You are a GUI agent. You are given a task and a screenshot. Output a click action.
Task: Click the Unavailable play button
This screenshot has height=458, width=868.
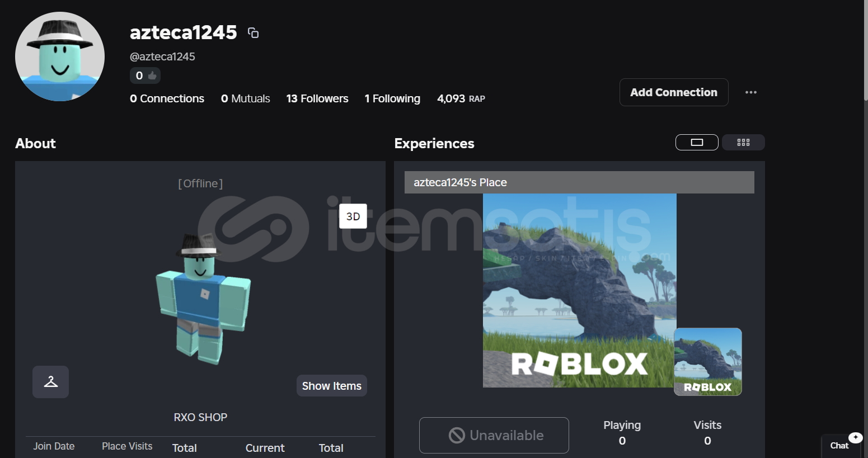[x=494, y=435]
